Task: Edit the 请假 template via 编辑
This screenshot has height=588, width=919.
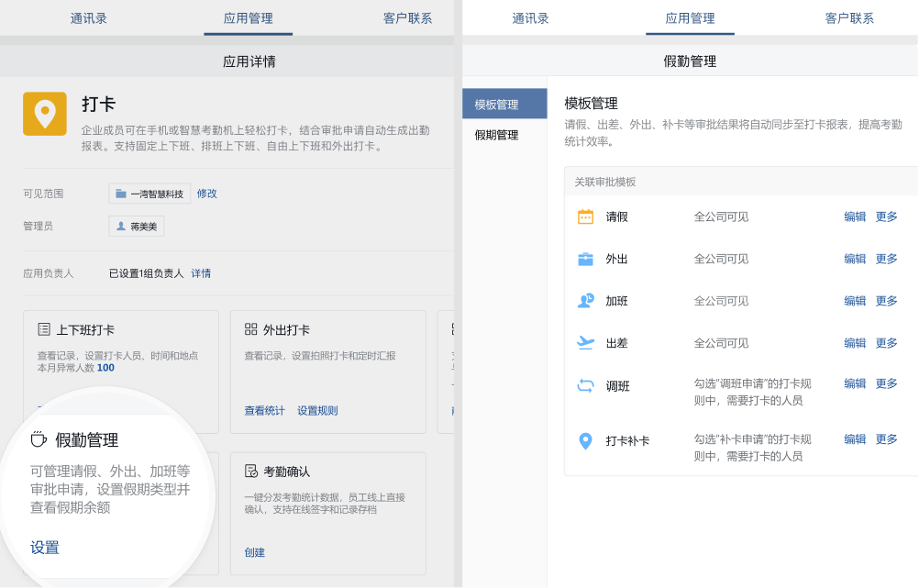Action: click(855, 216)
